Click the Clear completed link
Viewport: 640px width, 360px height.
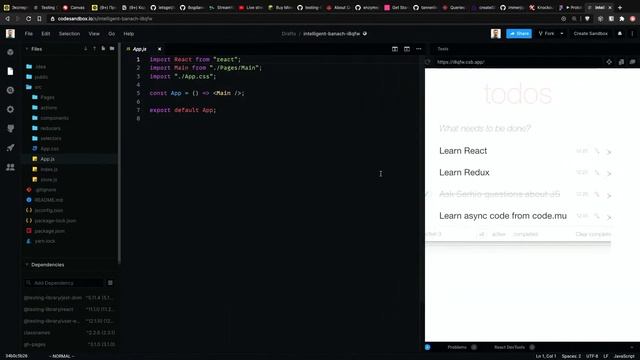pos(593,234)
